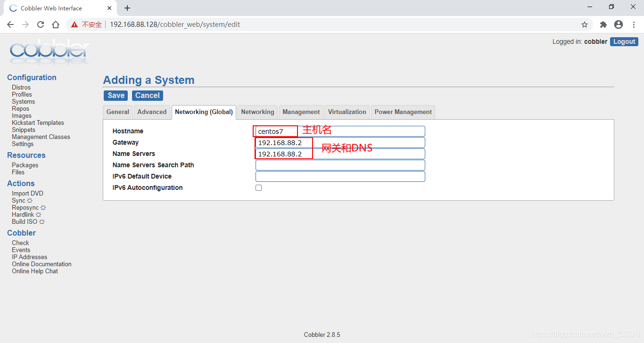This screenshot has width=644, height=343.
Task: Switch to the General tab
Action: click(118, 112)
